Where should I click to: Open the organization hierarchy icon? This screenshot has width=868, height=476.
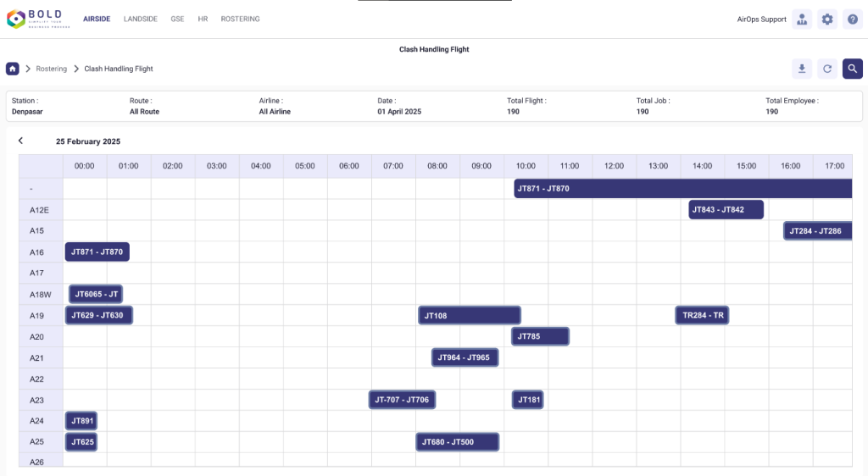(802, 19)
